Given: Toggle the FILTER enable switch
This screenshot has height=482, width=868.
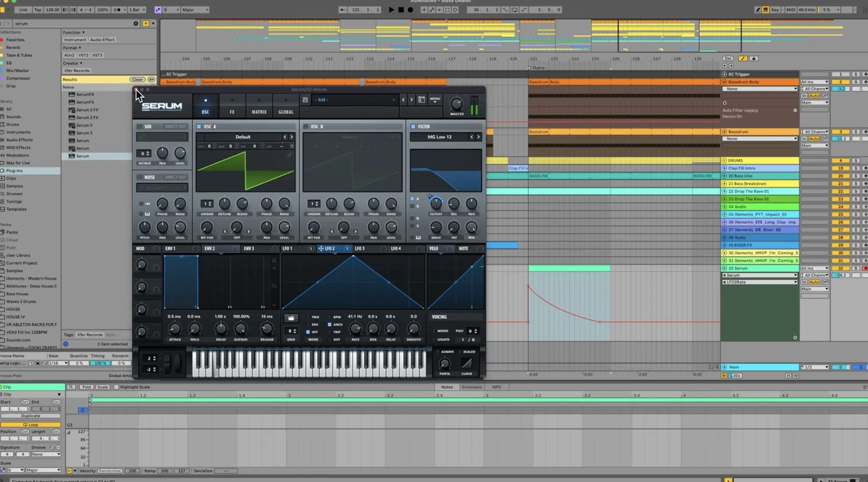Looking at the screenshot, I should (x=413, y=127).
